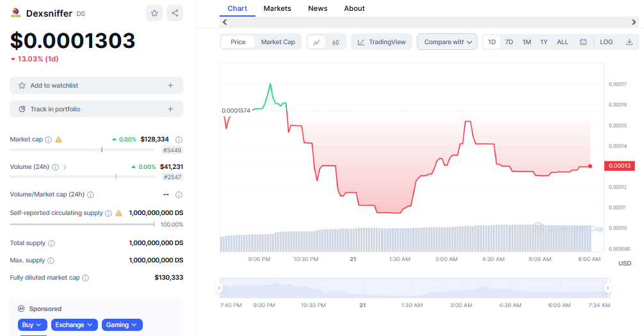Set chart range to 1Y
This screenshot has width=644, height=336.
tap(543, 42)
